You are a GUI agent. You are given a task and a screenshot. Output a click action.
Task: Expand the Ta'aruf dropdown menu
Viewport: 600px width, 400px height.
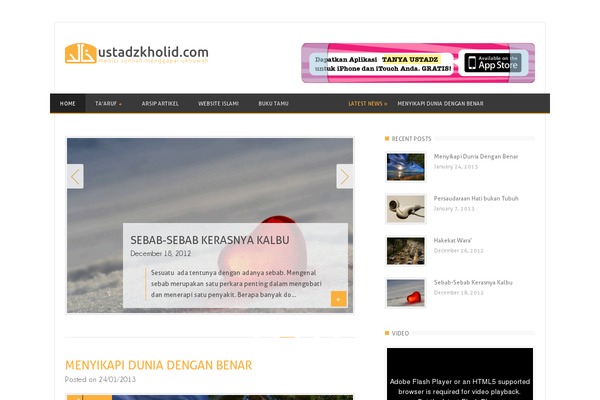click(108, 103)
